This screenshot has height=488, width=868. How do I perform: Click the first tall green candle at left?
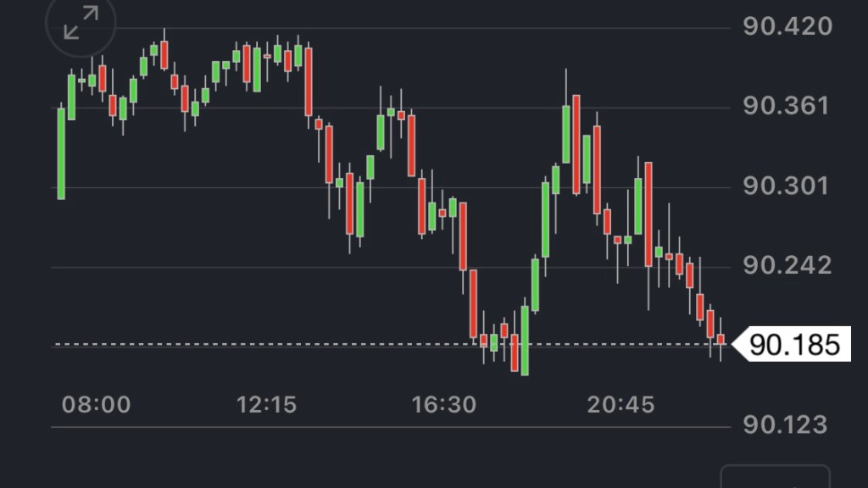tap(61, 152)
